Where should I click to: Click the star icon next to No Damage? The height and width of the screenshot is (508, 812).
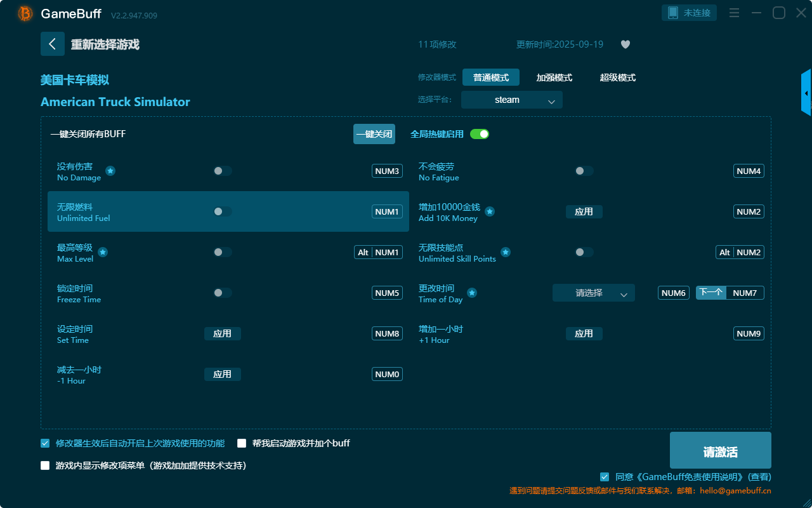(x=110, y=171)
